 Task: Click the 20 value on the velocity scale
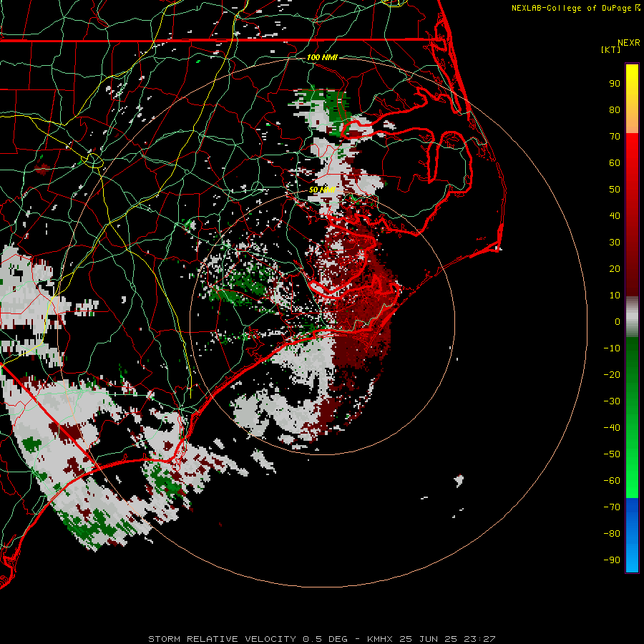tap(615, 269)
